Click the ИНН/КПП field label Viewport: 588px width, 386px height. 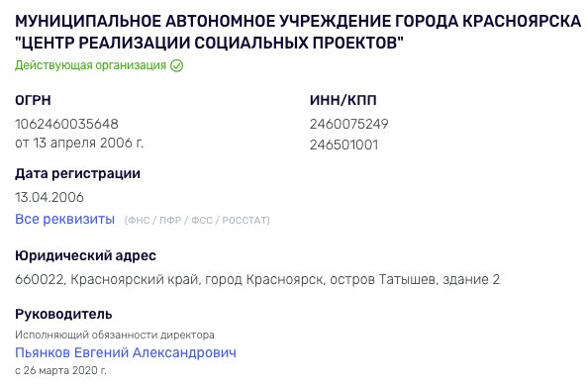tap(343, 100)
